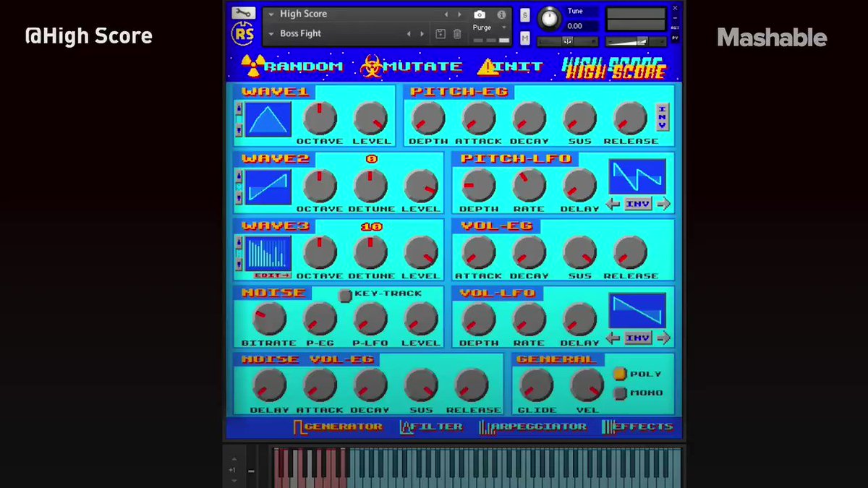The image size is (868, 488).
Task: Toggle the M mute button
Action: [524, 38]
